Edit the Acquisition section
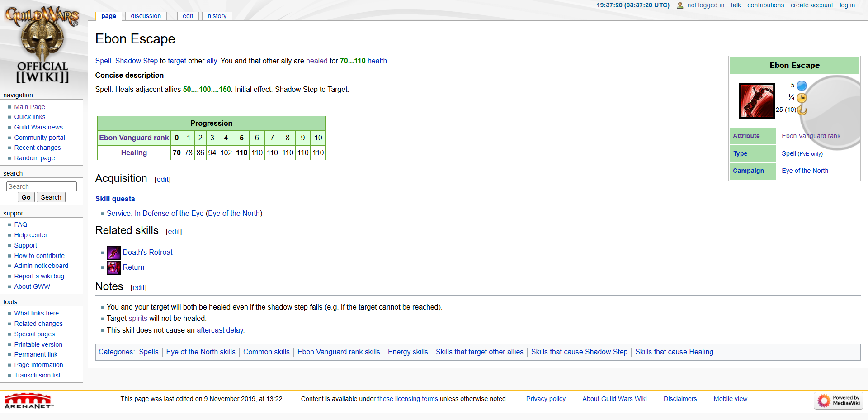This screenshot has width=868, height=420. [x=163, y=180]
